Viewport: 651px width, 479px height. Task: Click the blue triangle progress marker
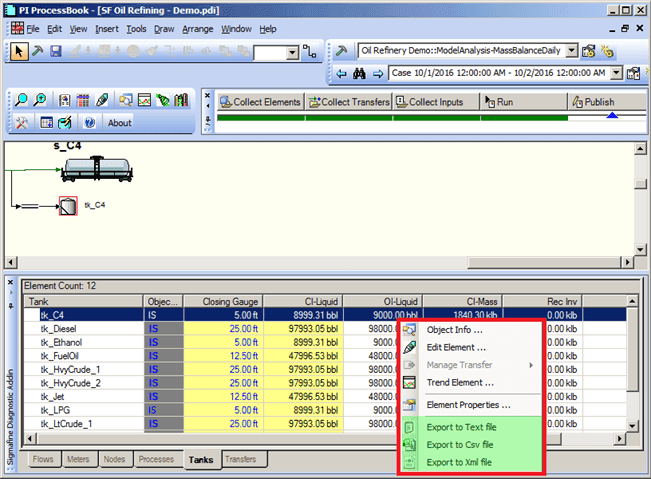(612, 115)
